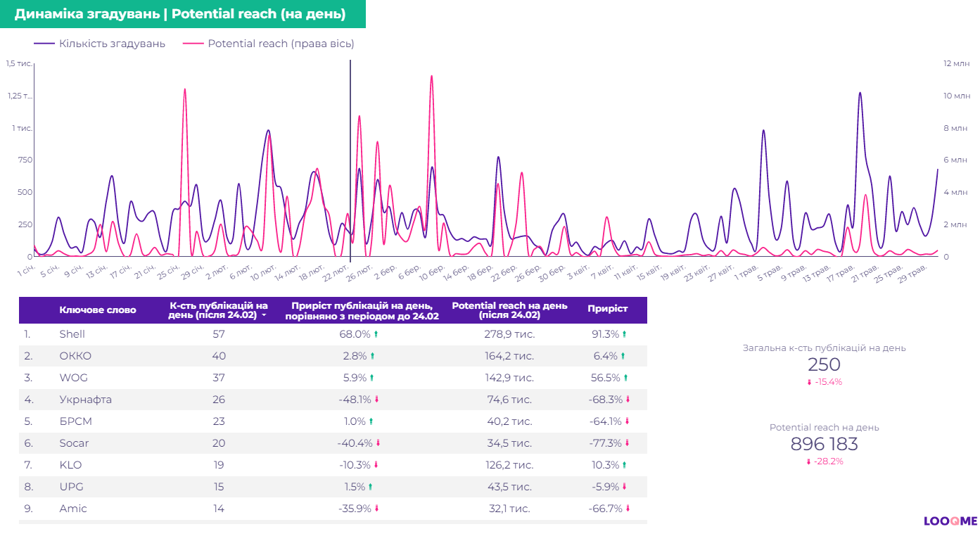Click the Socar publications down arrow

pyautogui.click(x=378, y=443)
